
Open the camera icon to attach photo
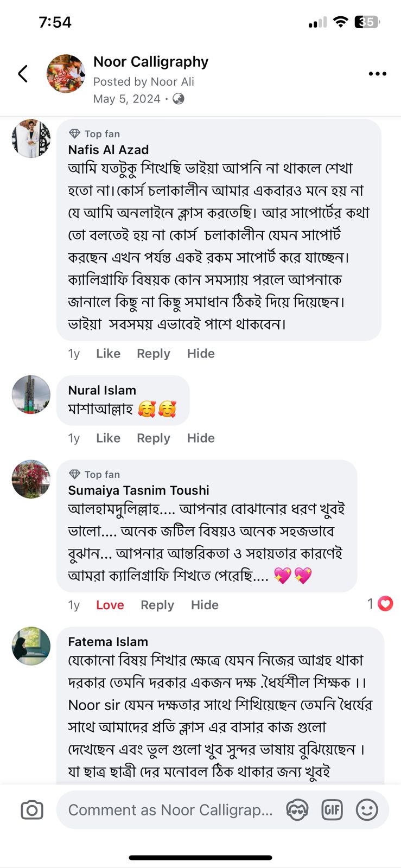coord(32,810)
